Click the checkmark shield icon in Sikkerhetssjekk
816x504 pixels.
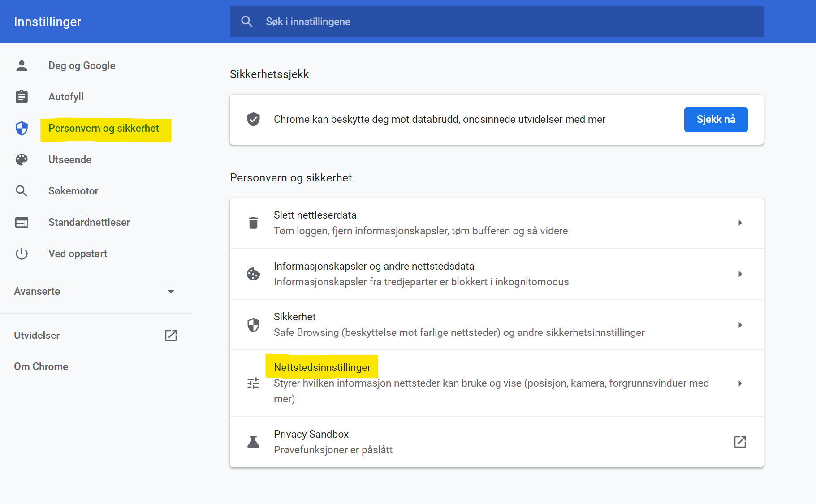253,119
